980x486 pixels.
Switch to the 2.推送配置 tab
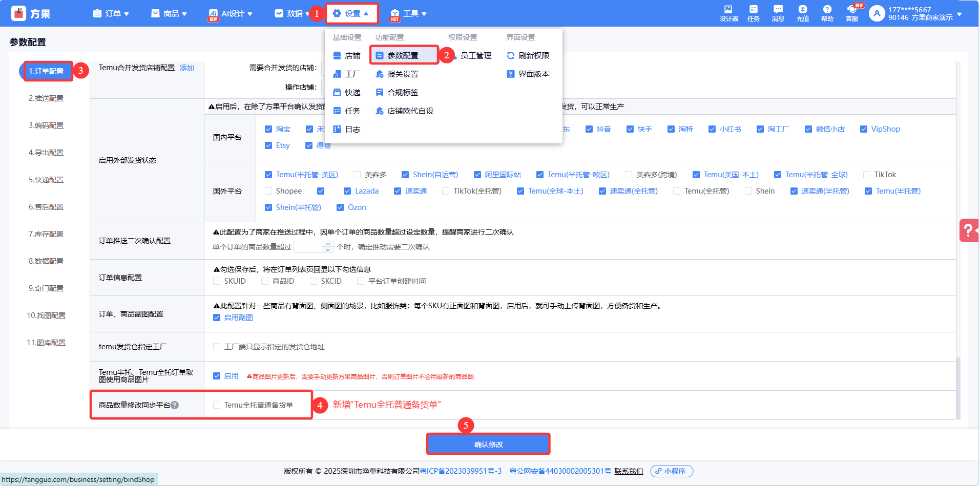[46, 98]
